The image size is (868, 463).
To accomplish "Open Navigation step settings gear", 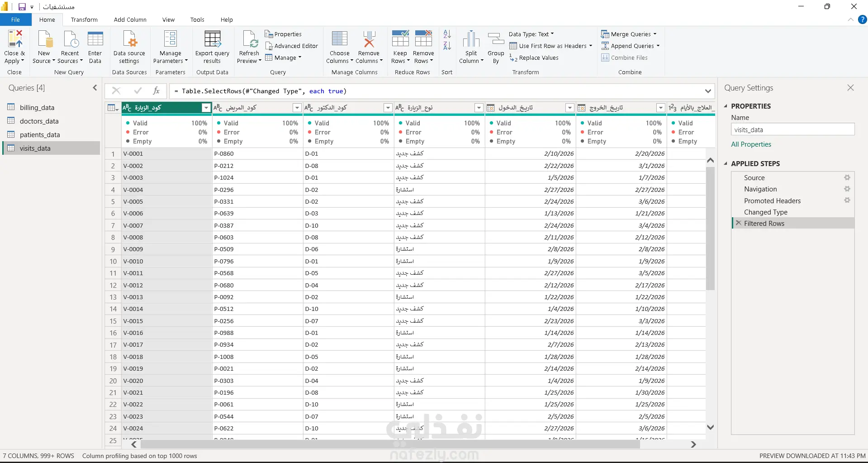I will pyautogui.click(x=847, y=189).
